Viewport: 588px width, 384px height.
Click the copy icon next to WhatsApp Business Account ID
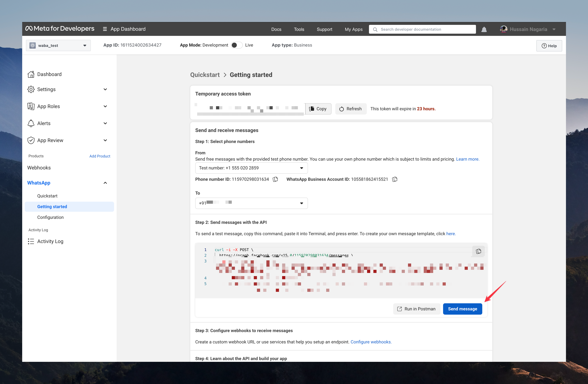point(395,179)
